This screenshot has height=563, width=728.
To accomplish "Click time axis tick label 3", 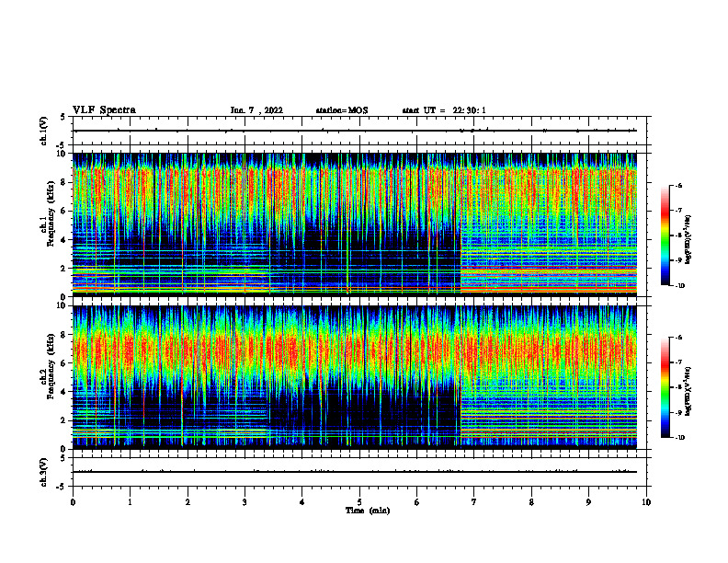I will click(x=245, y=502).
